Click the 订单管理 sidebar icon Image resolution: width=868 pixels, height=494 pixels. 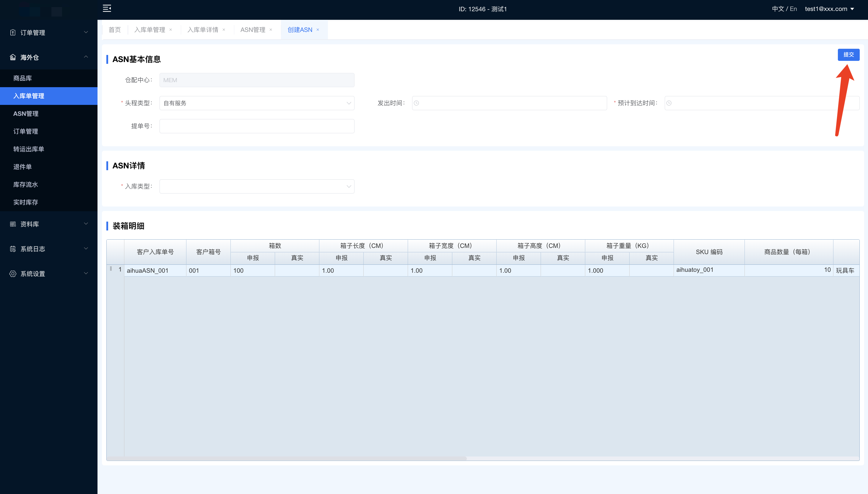pos(13,32)
